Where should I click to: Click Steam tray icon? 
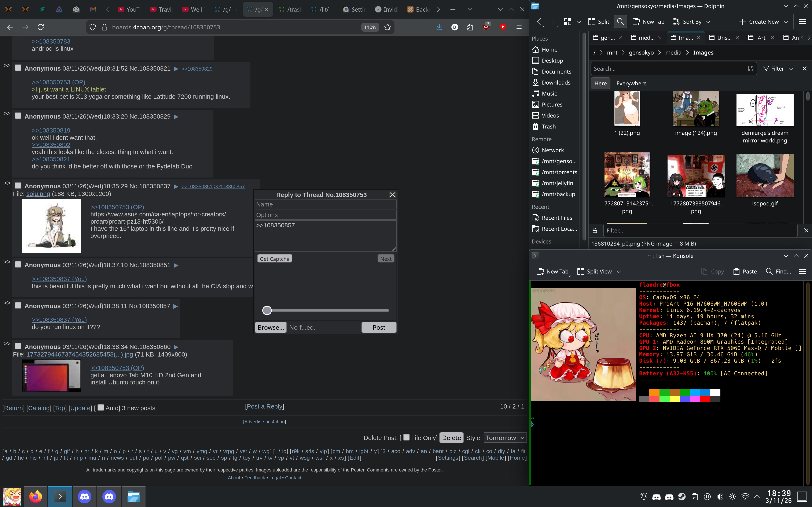[682, 497]
